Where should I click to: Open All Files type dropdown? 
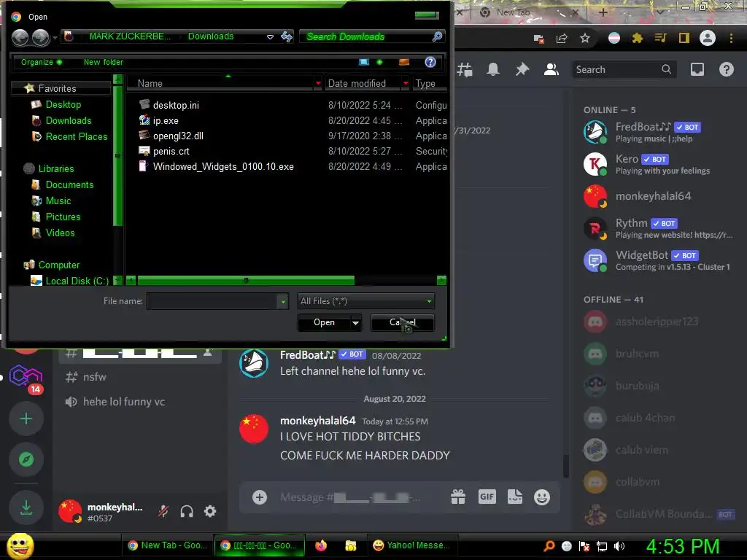click(x=366, y=301)
